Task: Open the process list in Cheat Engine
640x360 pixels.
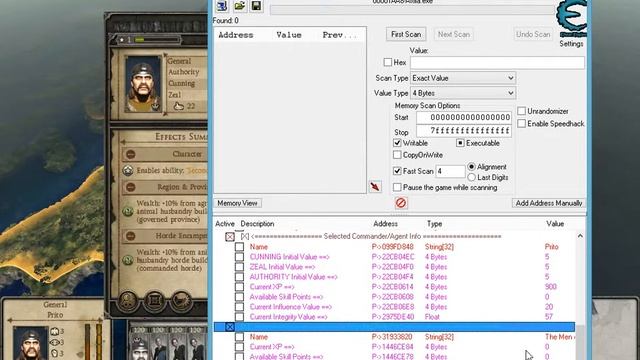Action: (x=222, y=6)
